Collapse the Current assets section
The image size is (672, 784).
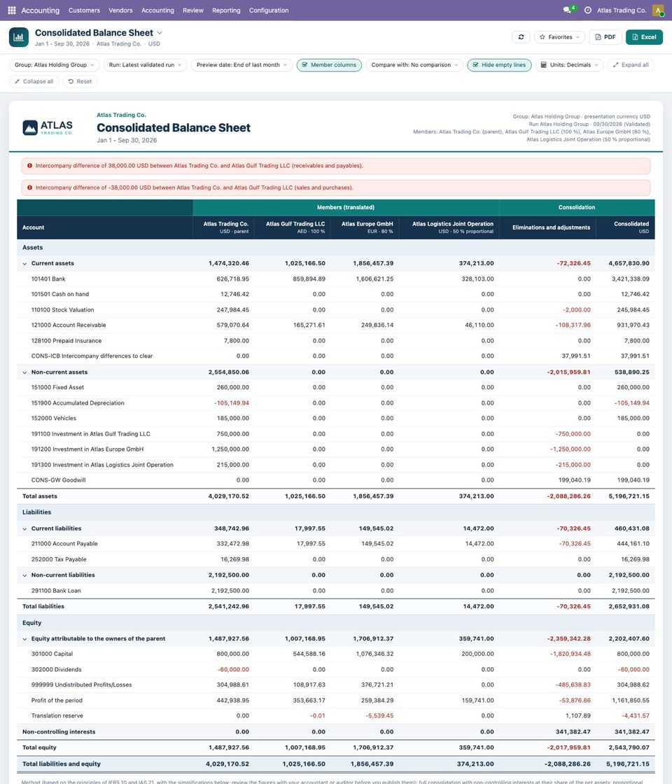point(24,263)
